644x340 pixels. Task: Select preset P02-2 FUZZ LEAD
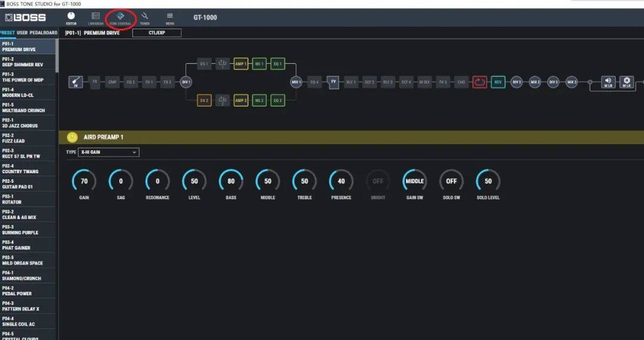point(27,138)
